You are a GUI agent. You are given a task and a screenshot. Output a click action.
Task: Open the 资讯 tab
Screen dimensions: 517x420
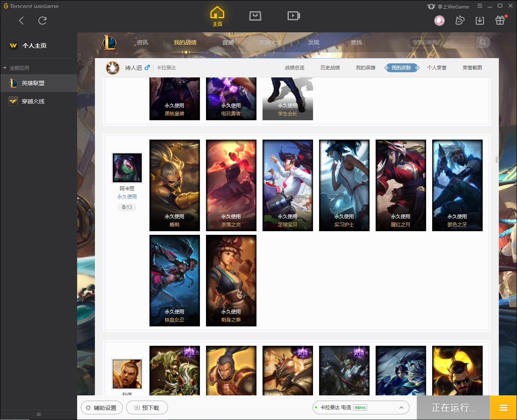pyautogui.click(x=142, y=42)
